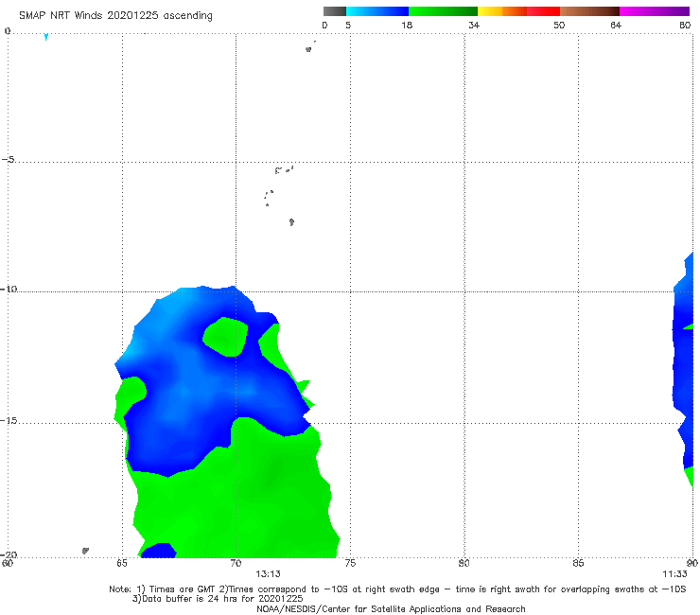The width and height of the screenshot is (700, 615).
Task: Click the small island near 72E south of -5
Action: point(291,222)
